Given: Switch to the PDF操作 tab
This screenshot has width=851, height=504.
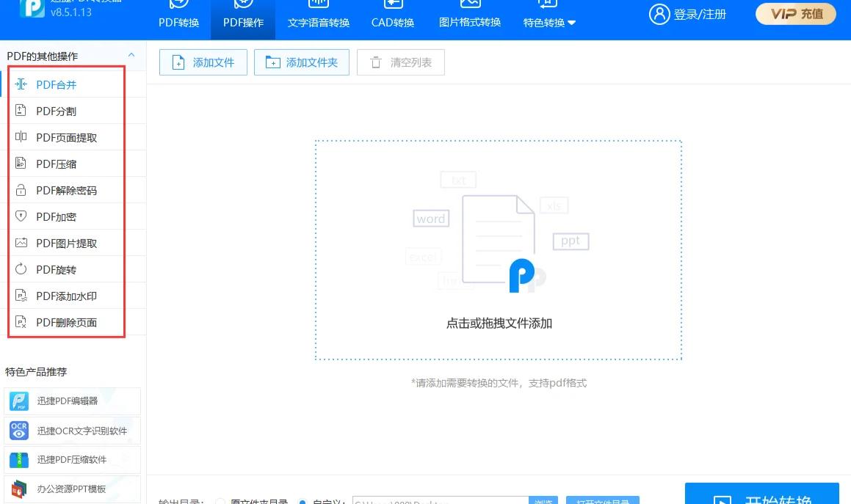Looking at the screenshot, I should 243,20.
